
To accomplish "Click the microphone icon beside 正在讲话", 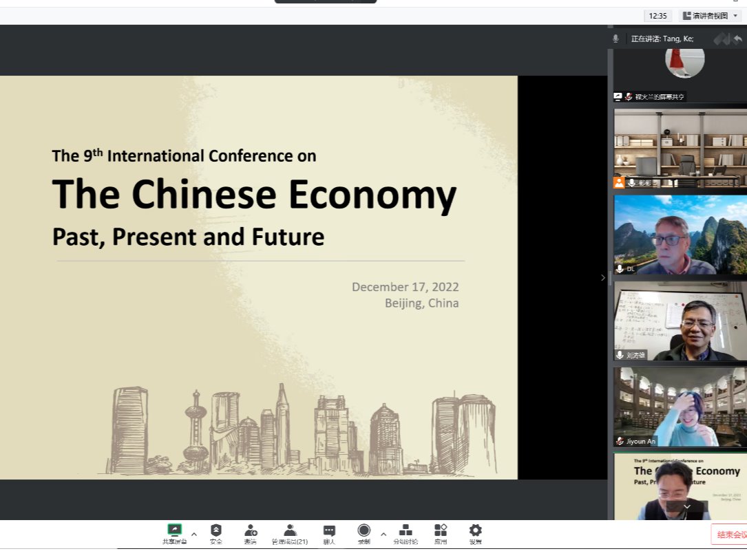I will (616, 39).
